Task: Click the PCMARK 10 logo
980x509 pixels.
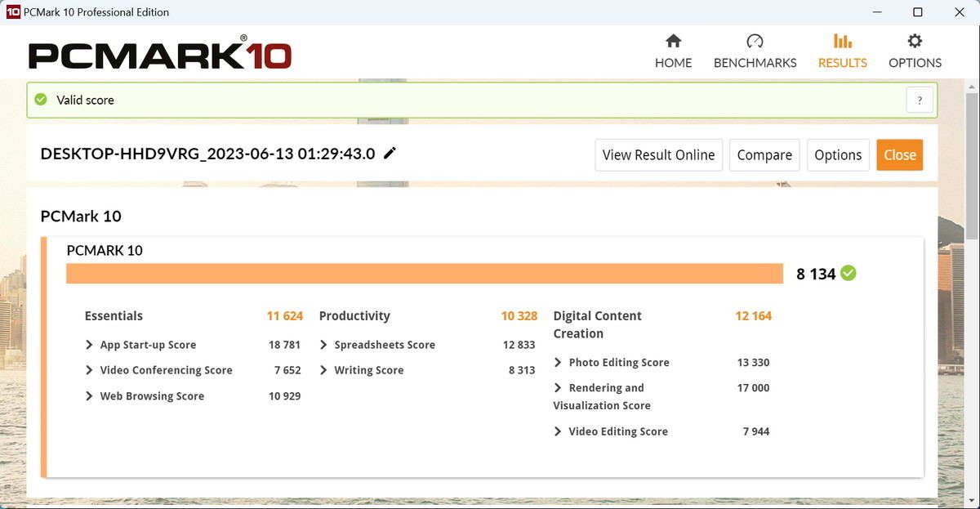Action: click(x=160, y=54)
